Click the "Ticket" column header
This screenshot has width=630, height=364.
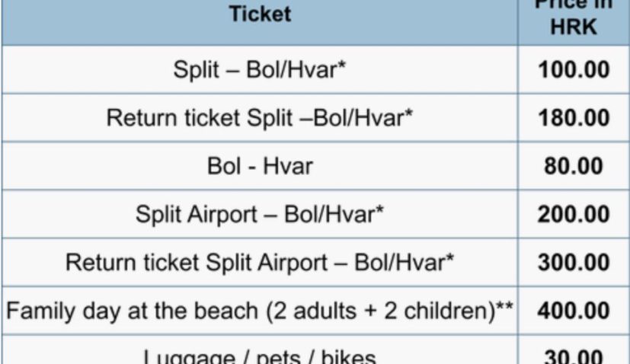(260, 14)
